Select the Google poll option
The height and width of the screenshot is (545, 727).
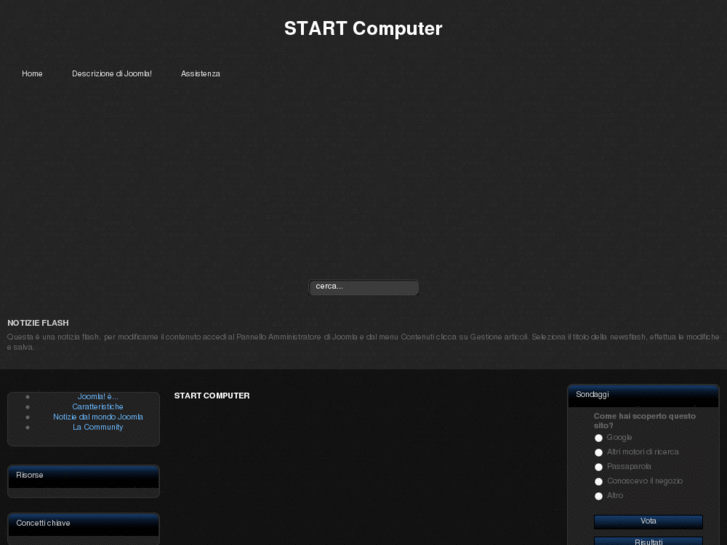(599, 438)
